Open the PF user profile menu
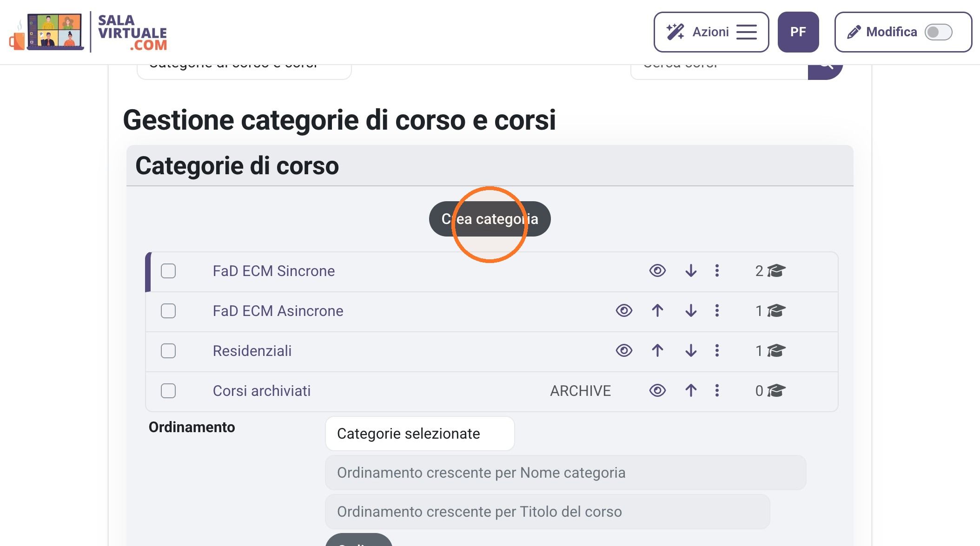The height and width of the screenshot is (546, 980). tap(798, 32)
